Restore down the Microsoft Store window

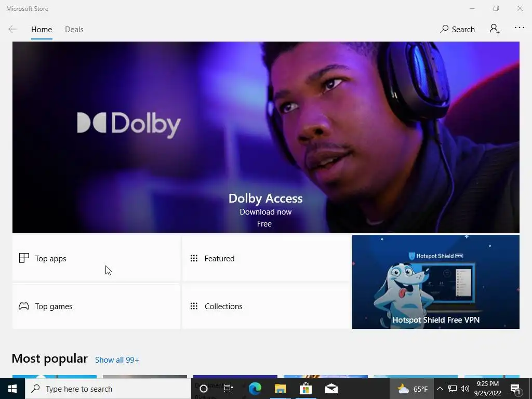[496, 8]
